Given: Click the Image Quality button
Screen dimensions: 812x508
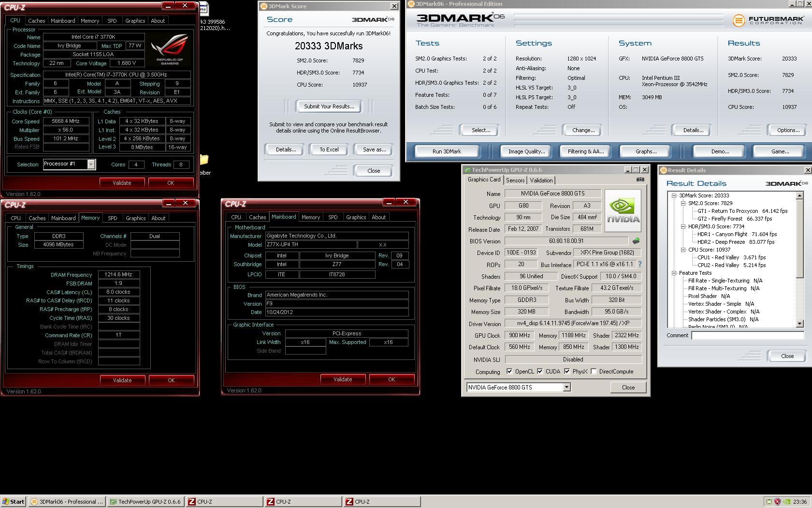Looking at the screenshot, I should 526,151.
